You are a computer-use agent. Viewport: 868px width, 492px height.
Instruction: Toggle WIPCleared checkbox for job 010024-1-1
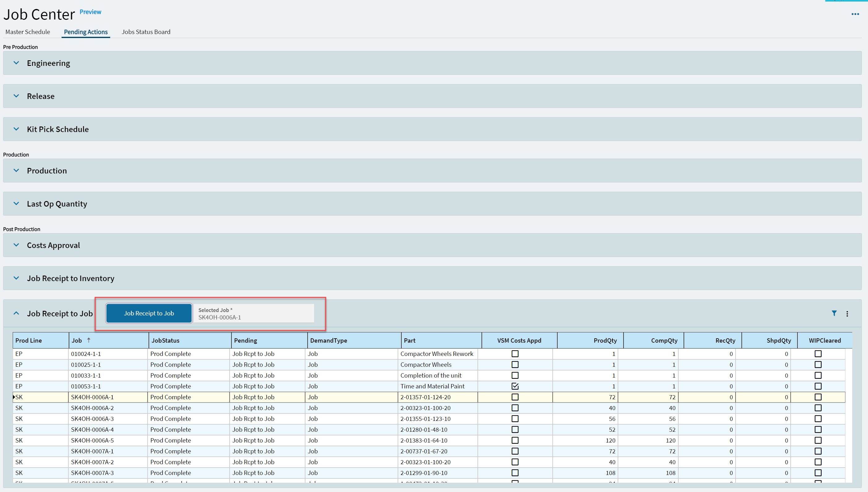[818, 353]
